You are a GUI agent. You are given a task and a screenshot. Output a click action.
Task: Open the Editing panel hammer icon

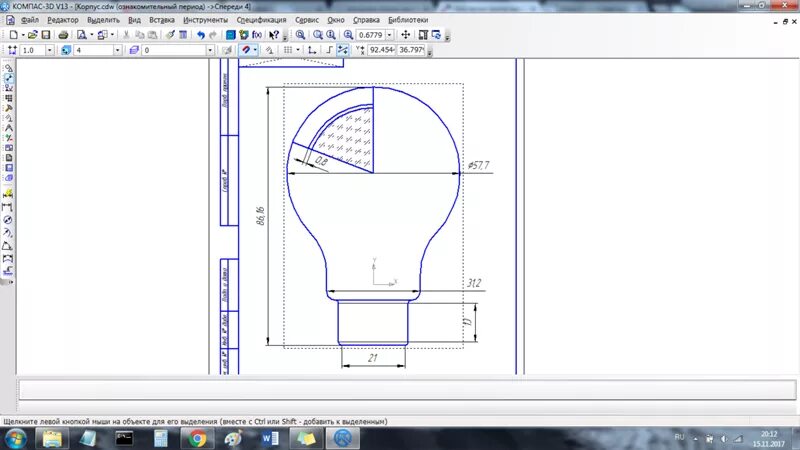click(x=9, y=108)
